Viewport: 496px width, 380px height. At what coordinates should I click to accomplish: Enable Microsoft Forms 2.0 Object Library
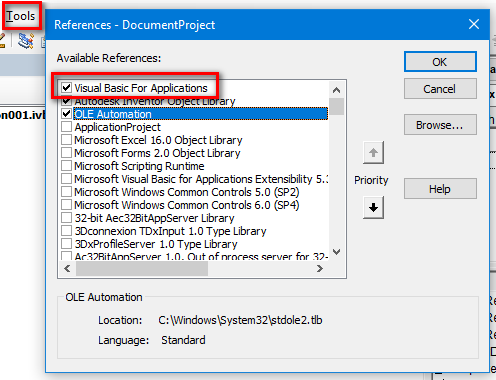pos(66,153)
